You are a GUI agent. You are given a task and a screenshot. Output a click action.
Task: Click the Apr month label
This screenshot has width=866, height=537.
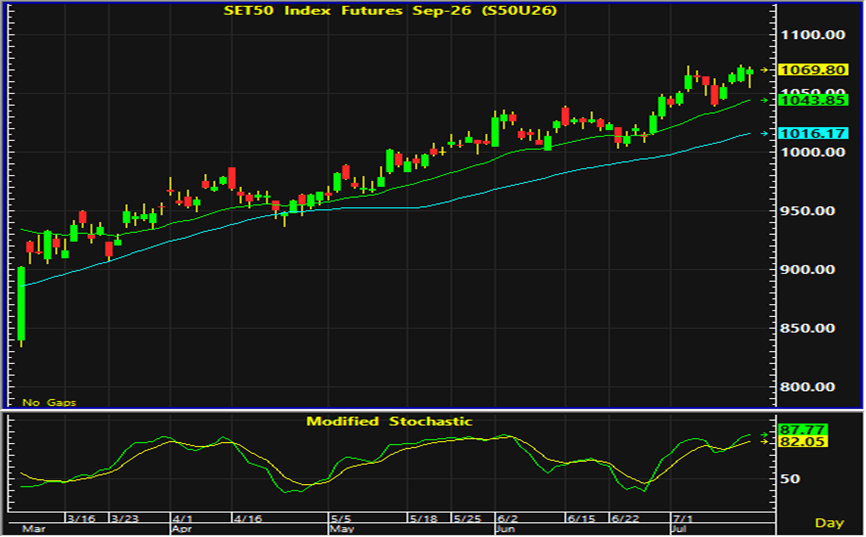coord(182,529)
